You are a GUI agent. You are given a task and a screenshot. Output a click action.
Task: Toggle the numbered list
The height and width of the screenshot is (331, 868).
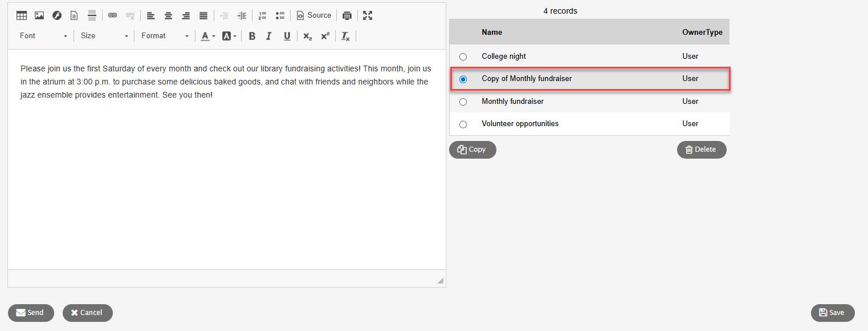tap(262, 15)
